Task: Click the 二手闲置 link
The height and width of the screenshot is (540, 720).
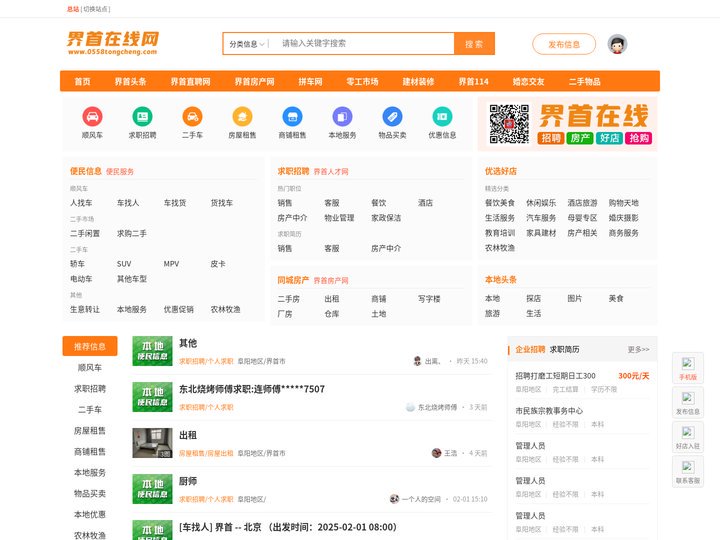Action: (85, 233)
